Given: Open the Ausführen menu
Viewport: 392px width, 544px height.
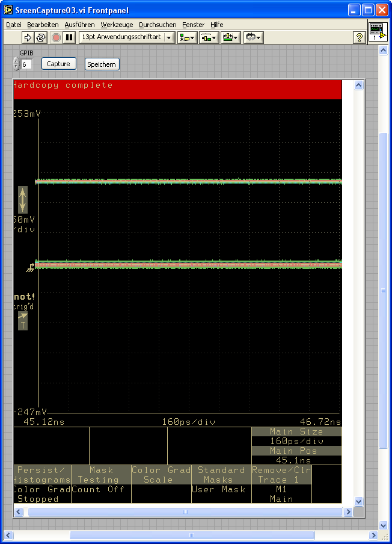Looking at the screenshot, I should pyautogui.click(x=79, y=25).
